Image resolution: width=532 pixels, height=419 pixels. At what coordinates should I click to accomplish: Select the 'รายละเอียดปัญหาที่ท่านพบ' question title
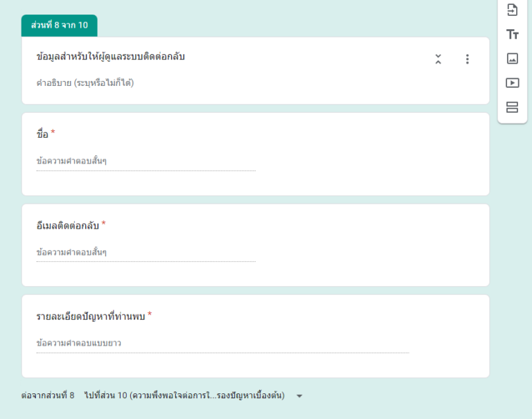pos(90,317)
